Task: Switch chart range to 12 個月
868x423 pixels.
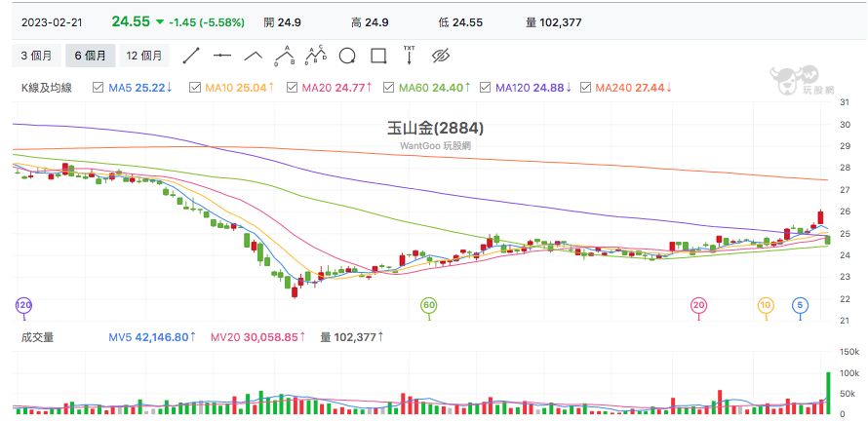Action: tap(144, 56)
